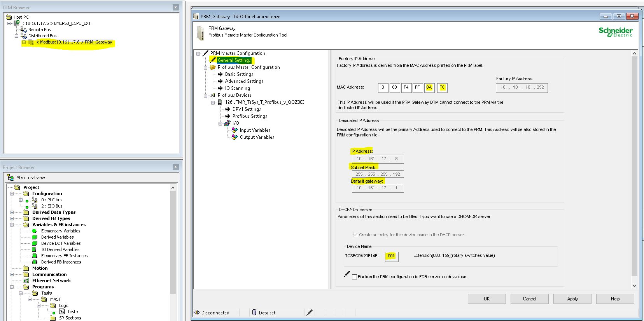Enable Backup the PRM configuration checkbox
The width and height of the screenshot is (644, 321).
pos(354,277)
